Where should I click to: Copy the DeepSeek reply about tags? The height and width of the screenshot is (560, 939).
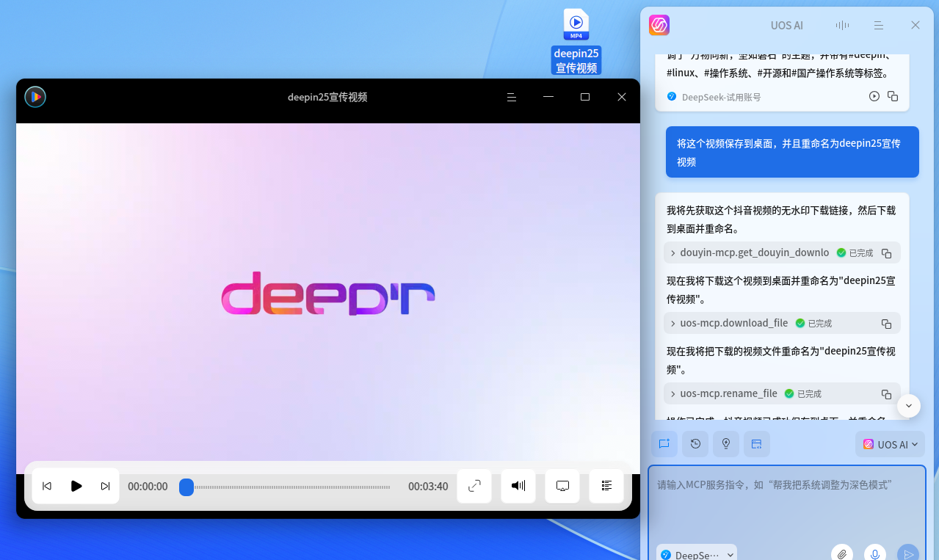[893, 96]
